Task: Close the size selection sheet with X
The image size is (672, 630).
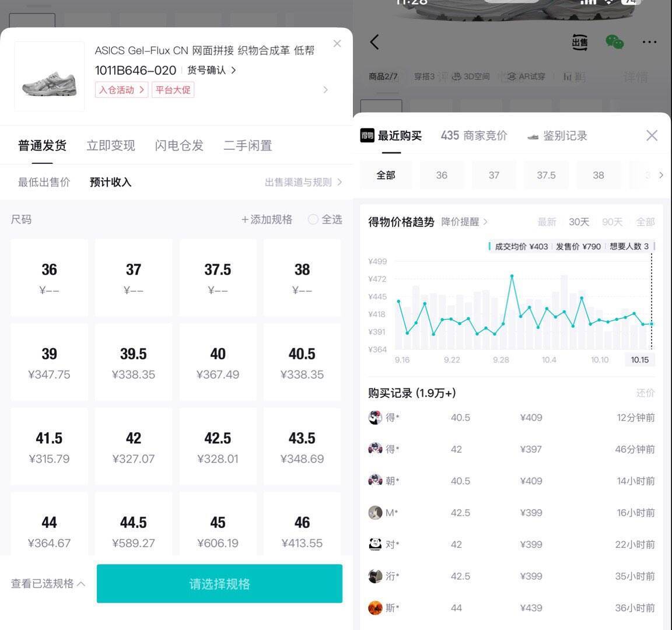Action: click(x=337, y=43)
